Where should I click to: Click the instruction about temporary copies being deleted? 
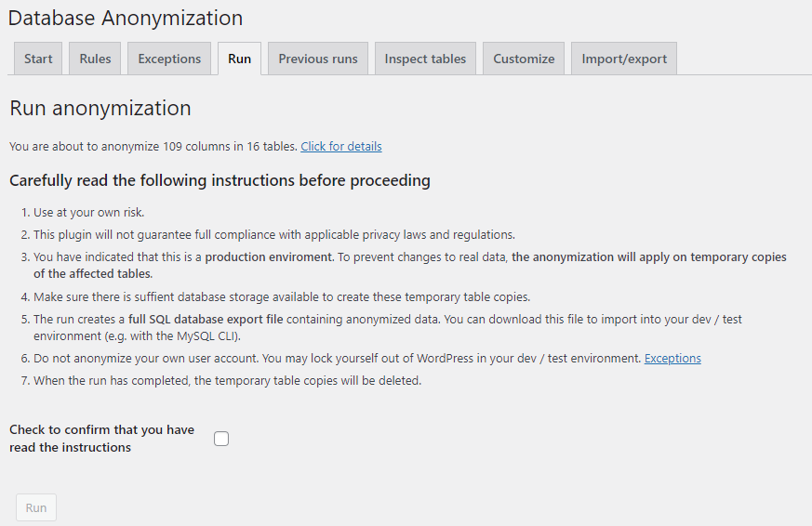point(228,380)
